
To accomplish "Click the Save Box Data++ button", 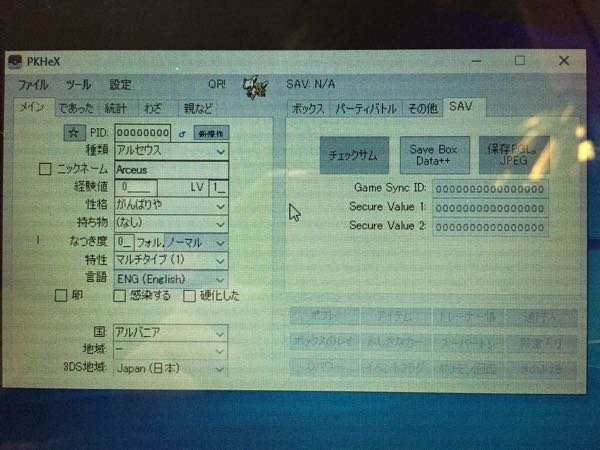I will click(x=433, y=156).
